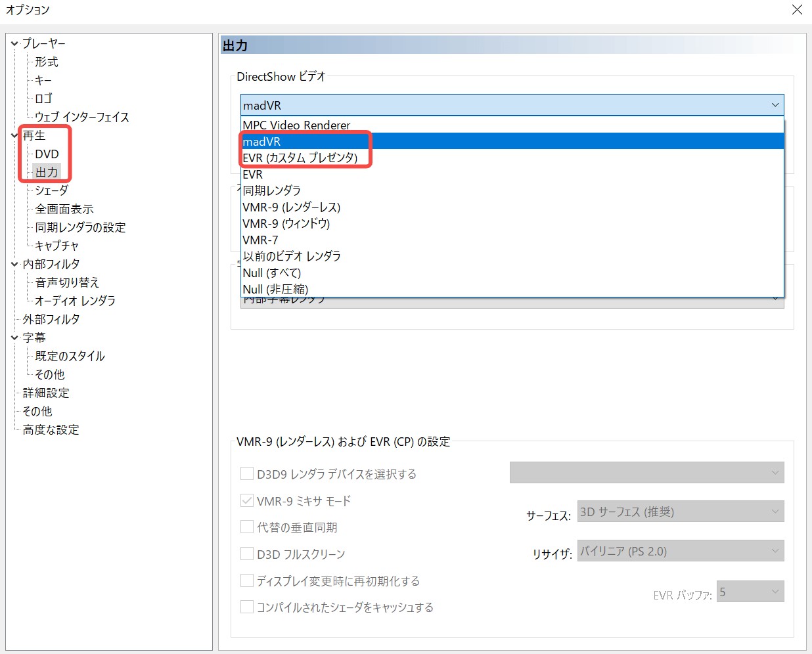Screen dimensions: 812x654
Task: Check ディスプレイ変更時に再初期化する
Action: (247, 581)
